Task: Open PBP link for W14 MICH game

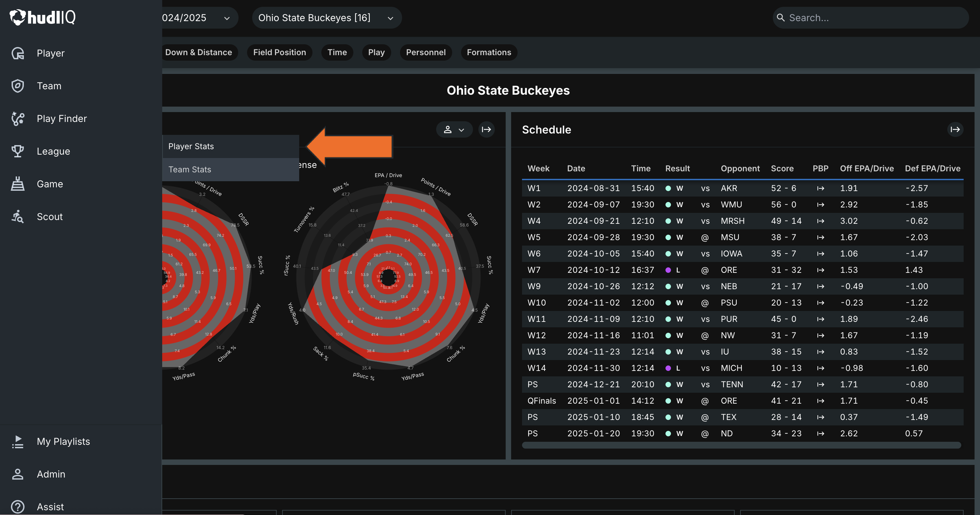Action: coord(820,368)
